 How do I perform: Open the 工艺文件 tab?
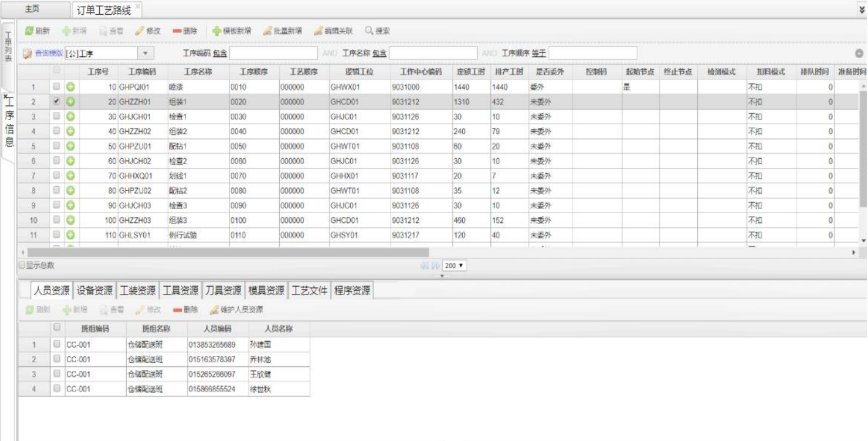pyautogui.click(x=310, y=290)
